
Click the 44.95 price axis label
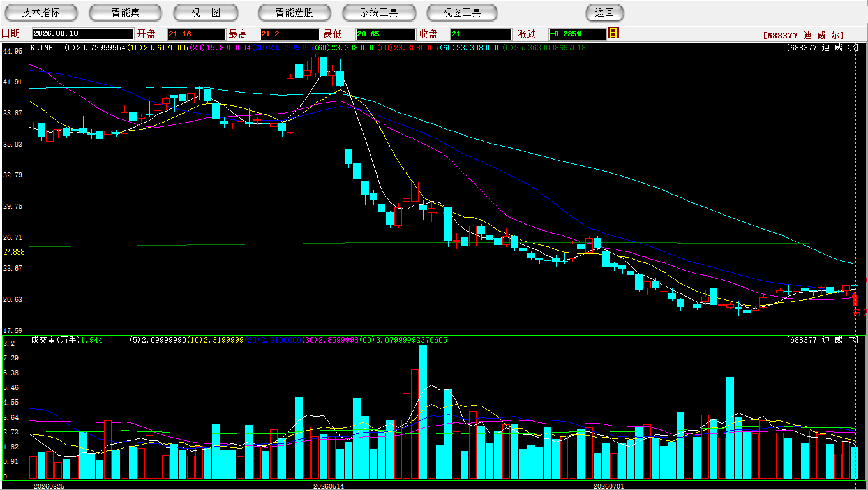click(x=13, y=51)
